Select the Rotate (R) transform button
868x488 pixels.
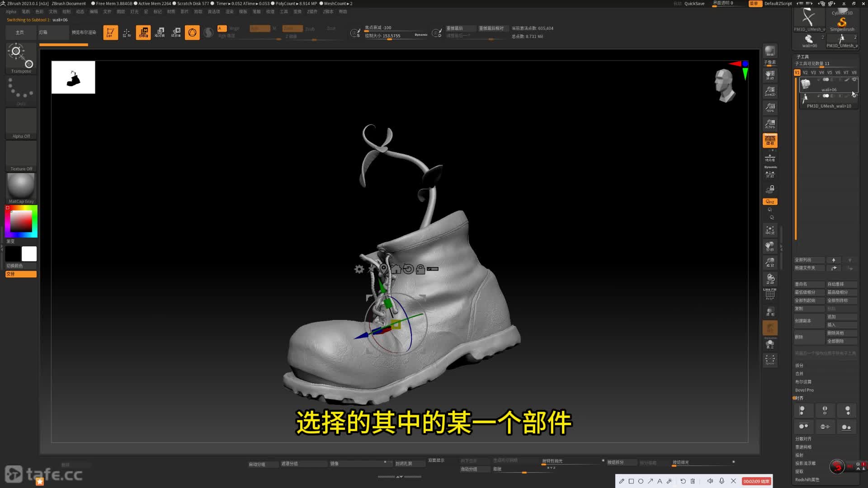(176, 33)
